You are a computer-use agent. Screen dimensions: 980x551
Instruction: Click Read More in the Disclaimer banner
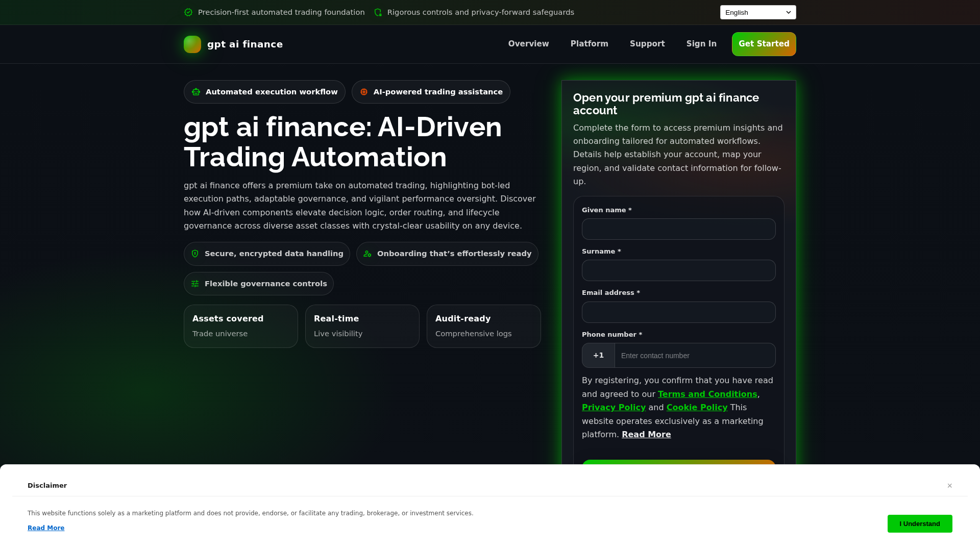click(x=46, y=528)
